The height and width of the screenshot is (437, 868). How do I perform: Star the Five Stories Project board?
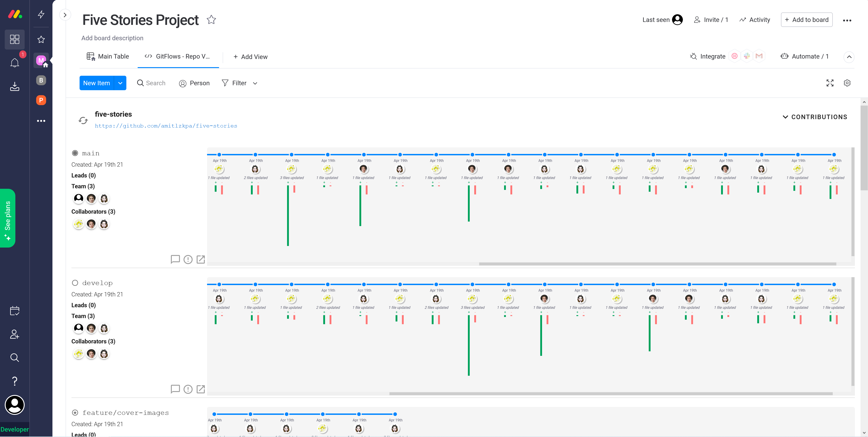(211, 20)
